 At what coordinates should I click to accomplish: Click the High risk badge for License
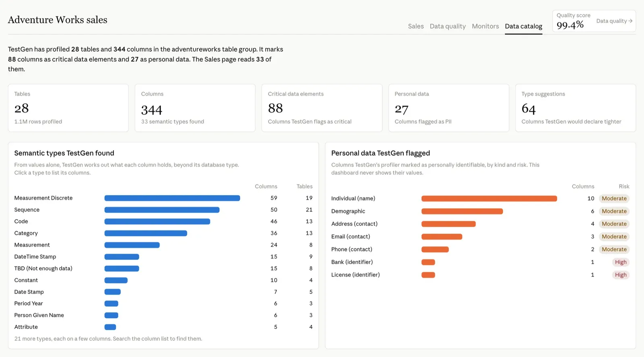coord(621,275)
